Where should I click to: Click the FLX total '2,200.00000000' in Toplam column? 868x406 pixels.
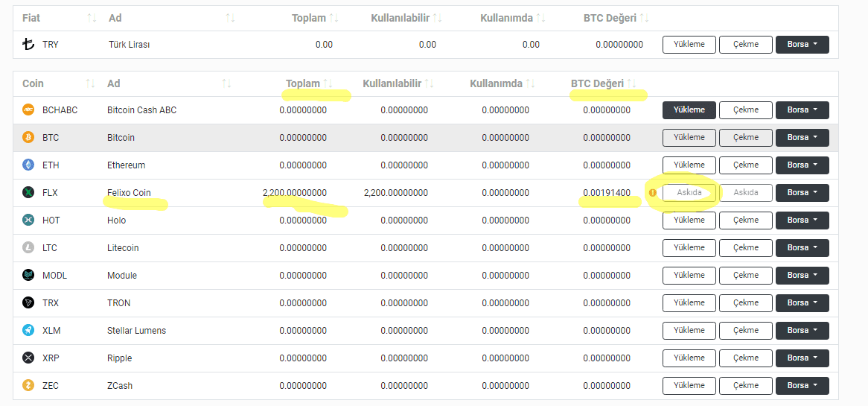295,193
